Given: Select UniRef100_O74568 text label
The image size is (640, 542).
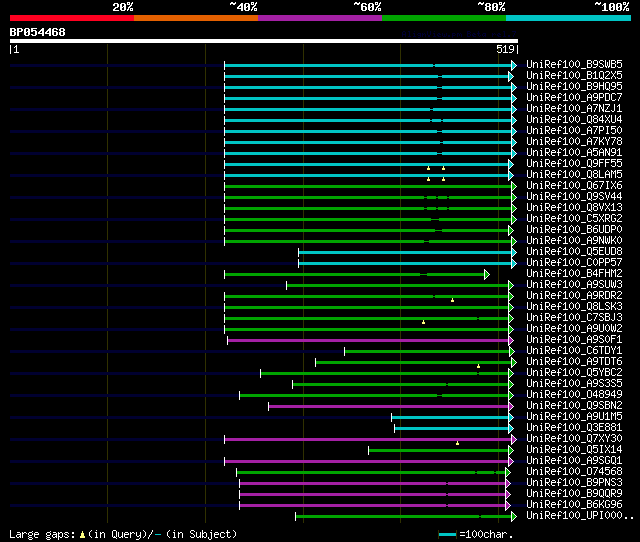Looking at the screenshot, I should click(x=574, y=472).
